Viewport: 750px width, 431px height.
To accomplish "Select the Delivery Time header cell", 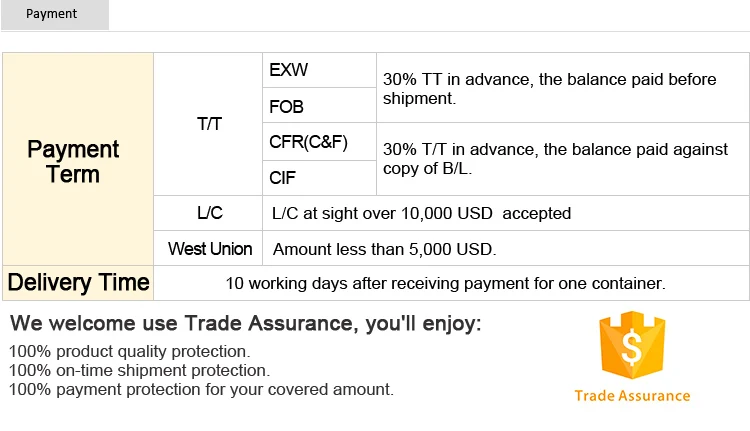I will click(x=78, y=283).
